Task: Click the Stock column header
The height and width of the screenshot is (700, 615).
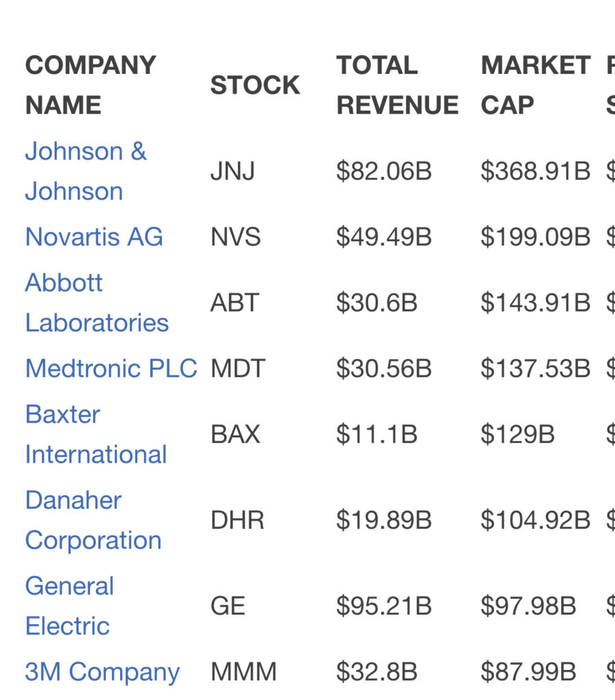Action: (x=255, y=85)
